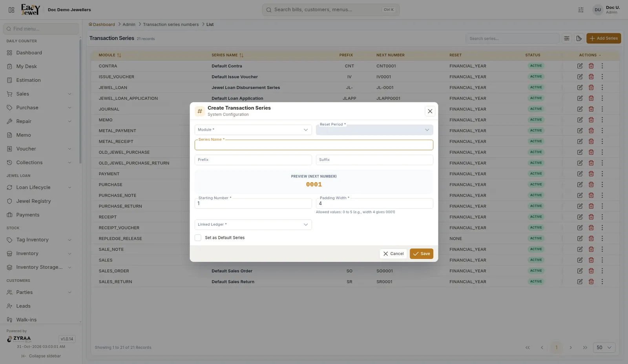
Task: Expand the Sales sidebar menu
Action: 40,94
